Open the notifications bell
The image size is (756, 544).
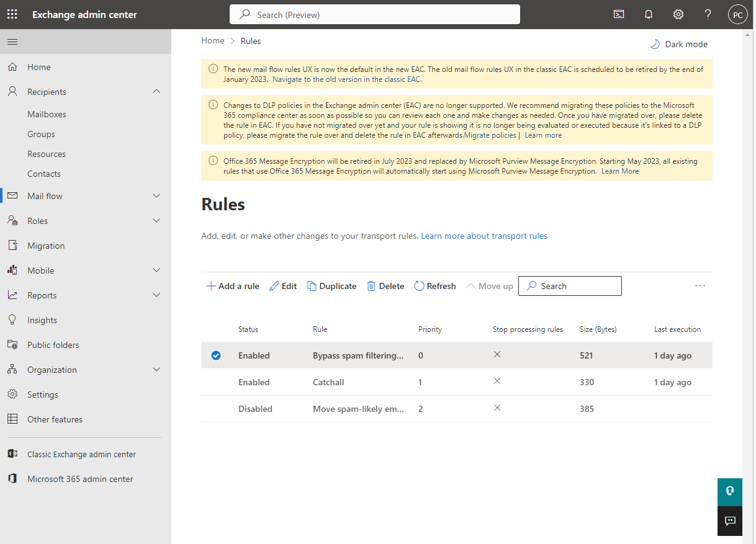pos(649,14)
